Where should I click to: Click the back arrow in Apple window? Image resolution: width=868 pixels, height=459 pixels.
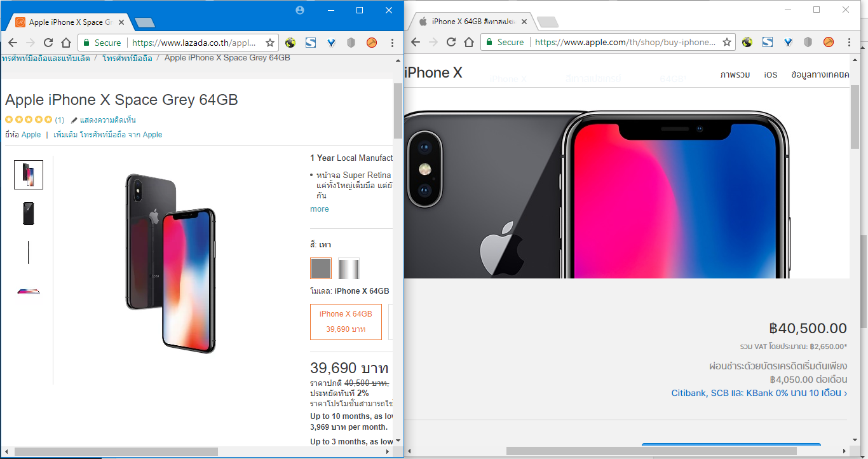tap(415, 42)
